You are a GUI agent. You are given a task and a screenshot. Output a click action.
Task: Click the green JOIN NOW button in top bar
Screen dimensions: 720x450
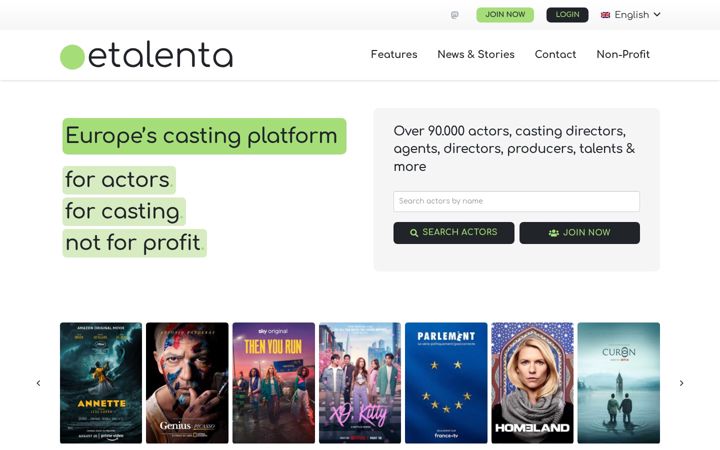pos(505,15)
